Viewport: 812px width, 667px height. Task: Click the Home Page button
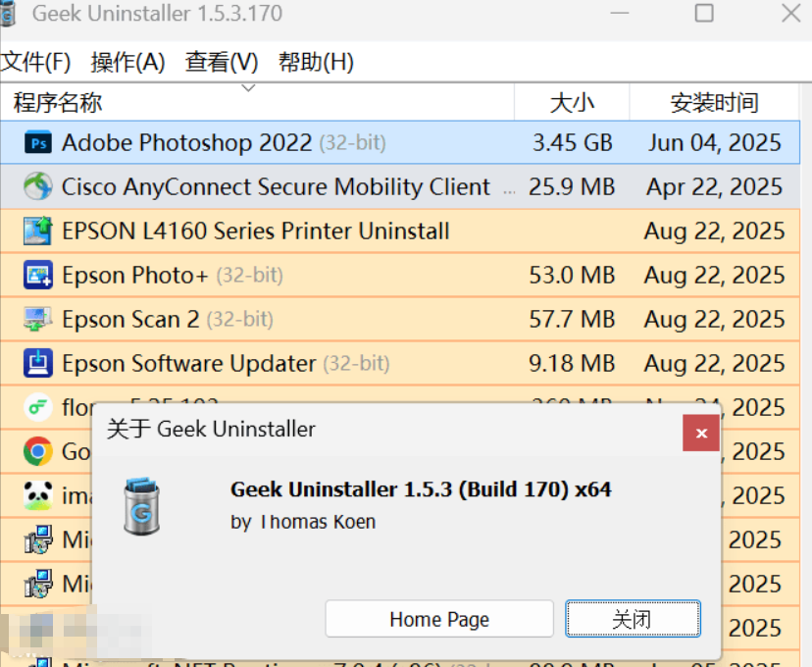pyautogui.click(x=439, y=619)
